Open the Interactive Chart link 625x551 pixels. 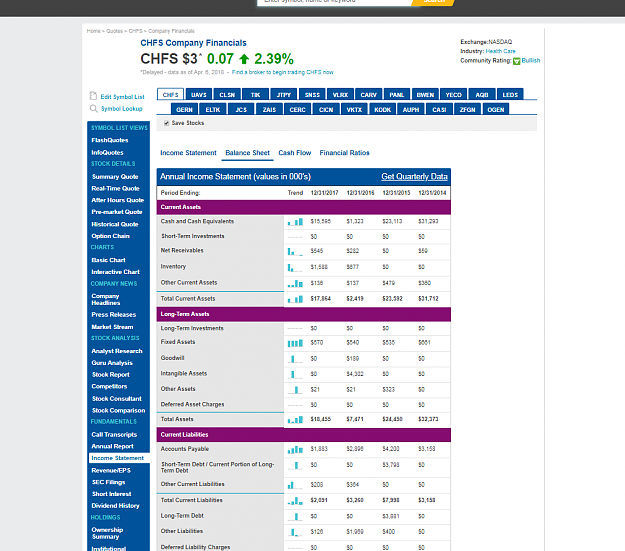pos(115,272)
